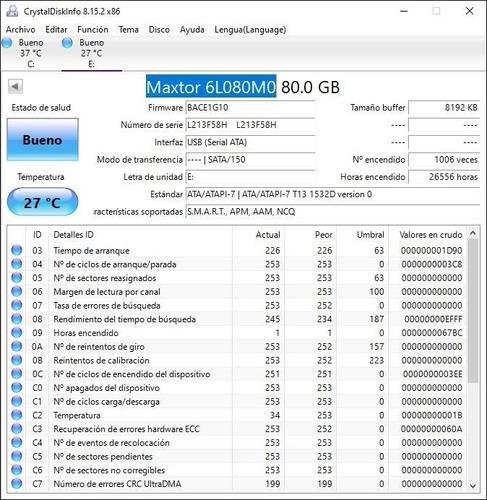The width and height of the screenshot is (487, 500).
Task: Open the Lengua(Language) menu
Action: [x=250, y=30]
